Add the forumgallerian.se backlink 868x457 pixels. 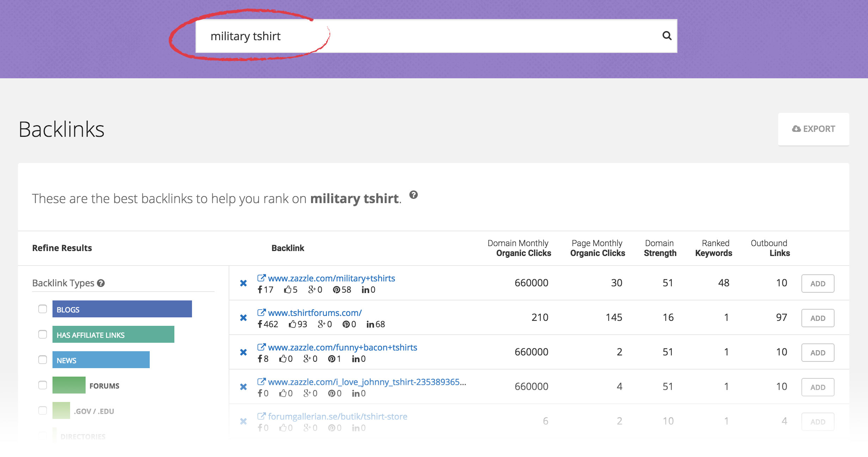(818, 422)
